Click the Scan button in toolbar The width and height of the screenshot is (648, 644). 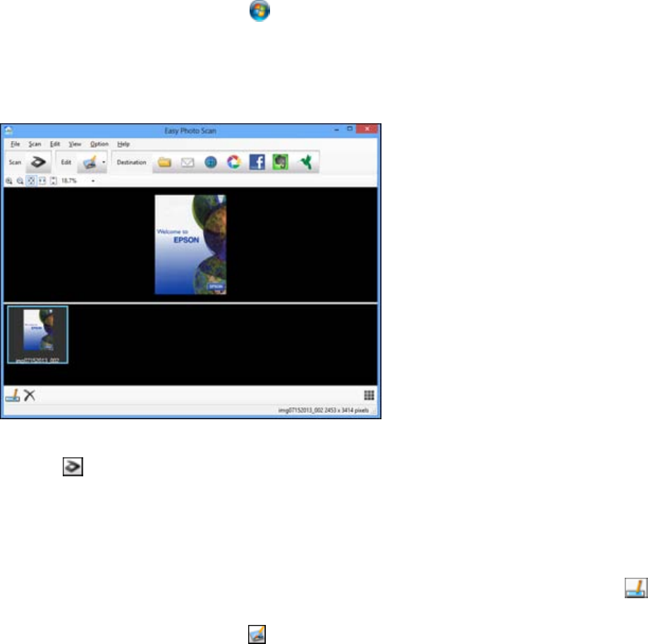[38, 162]
